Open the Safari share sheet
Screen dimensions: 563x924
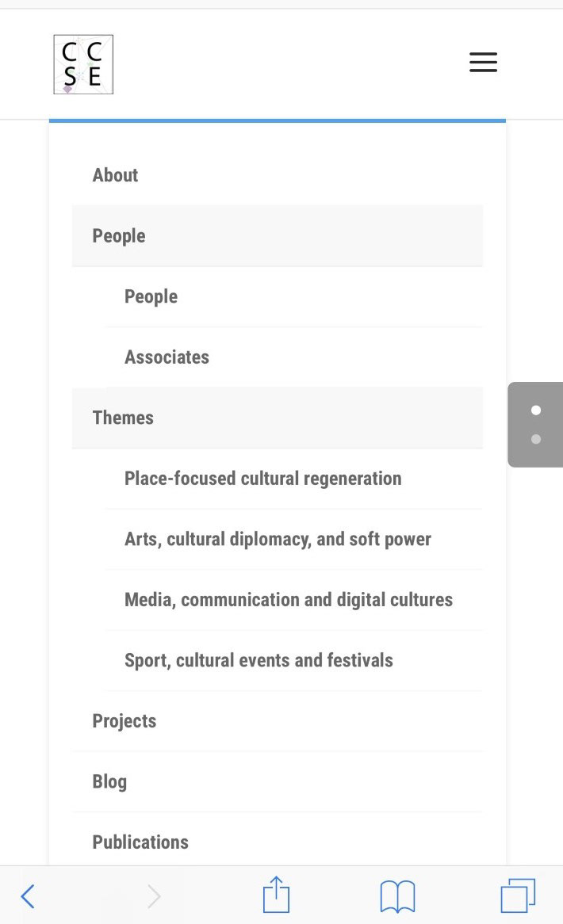point(276,895)
